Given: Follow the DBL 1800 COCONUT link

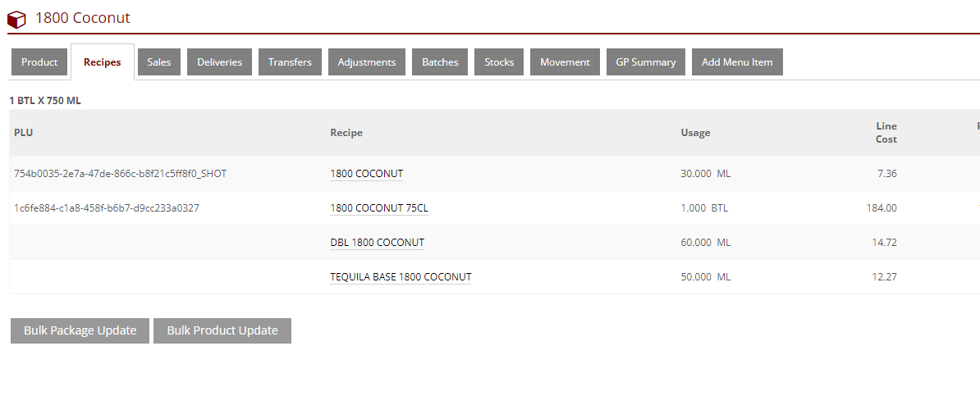Looking at the screenshot, I should click(378, 243).
